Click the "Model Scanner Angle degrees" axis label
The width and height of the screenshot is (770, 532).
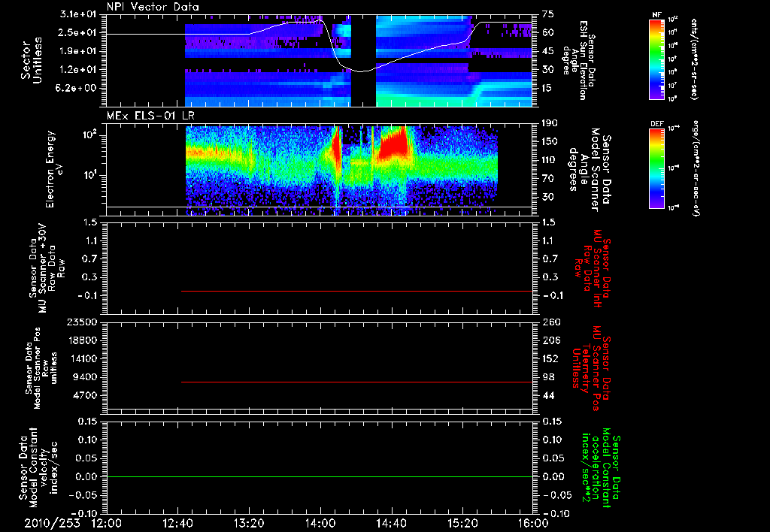[591, 170]
